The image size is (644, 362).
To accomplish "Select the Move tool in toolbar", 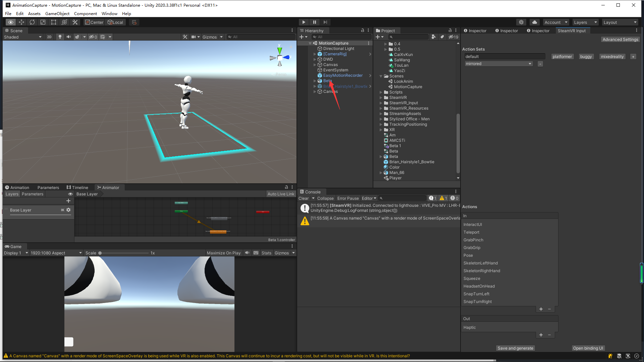I will click(x=21, y=22).
